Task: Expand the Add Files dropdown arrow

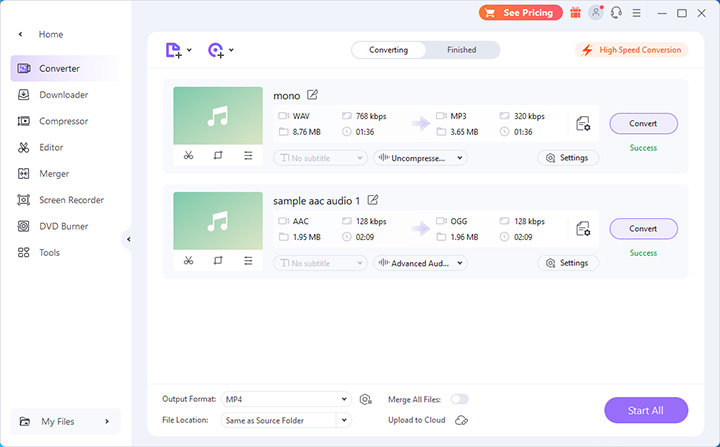Action: point(189,50)
